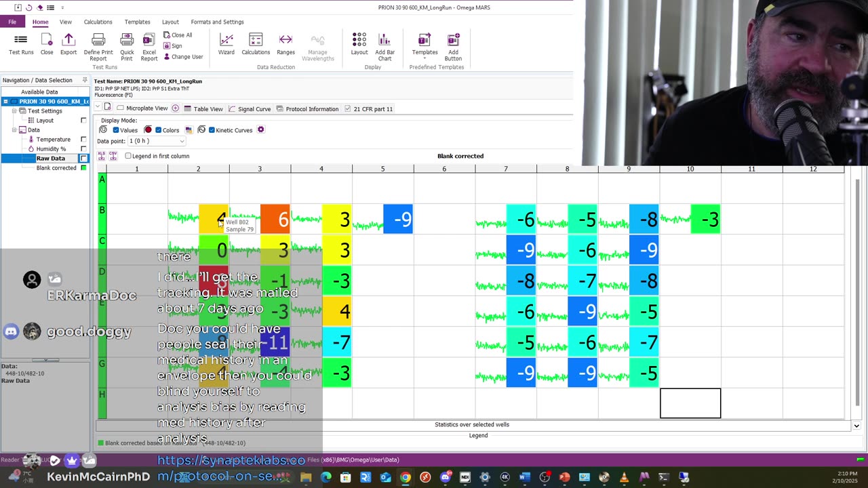Switch to the Formats and Settings tab
Image resolution: width=868 pixels, height=488 pixels.
pyautogui.click(x=217, y=22)
